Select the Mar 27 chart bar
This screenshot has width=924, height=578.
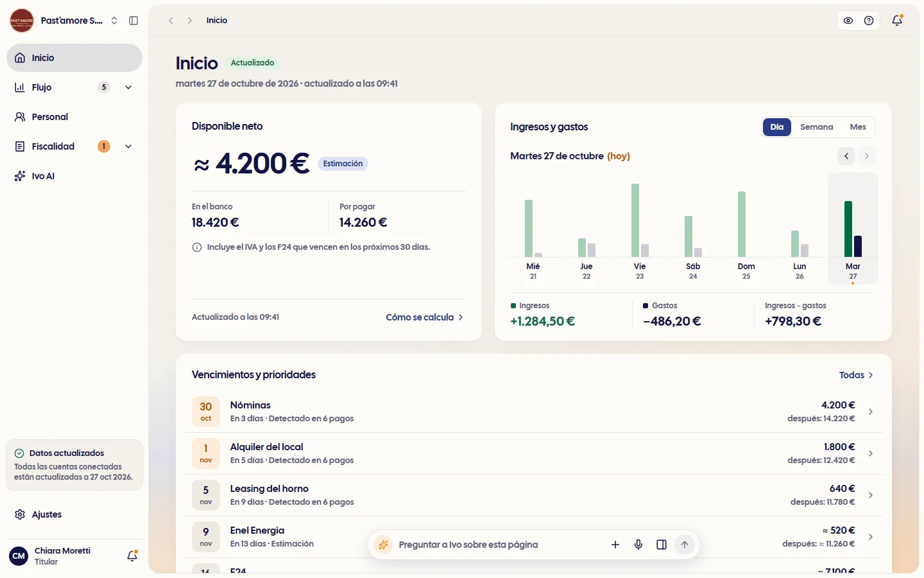(853, 227)
